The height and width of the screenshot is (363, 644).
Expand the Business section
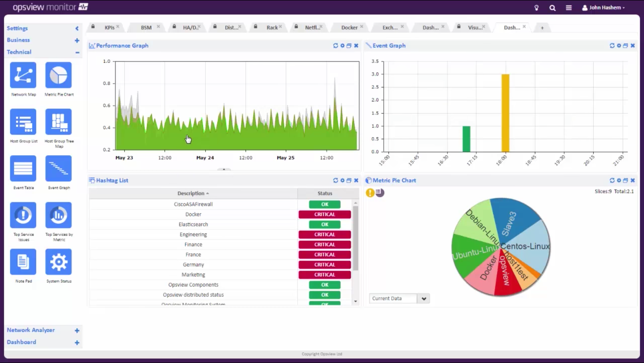tap(77, 40)
